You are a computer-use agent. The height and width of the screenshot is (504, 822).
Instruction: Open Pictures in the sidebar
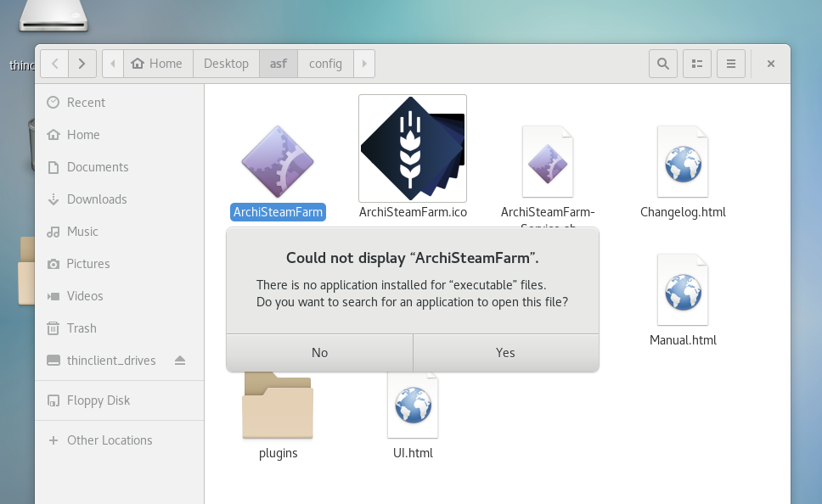point(120,264)
